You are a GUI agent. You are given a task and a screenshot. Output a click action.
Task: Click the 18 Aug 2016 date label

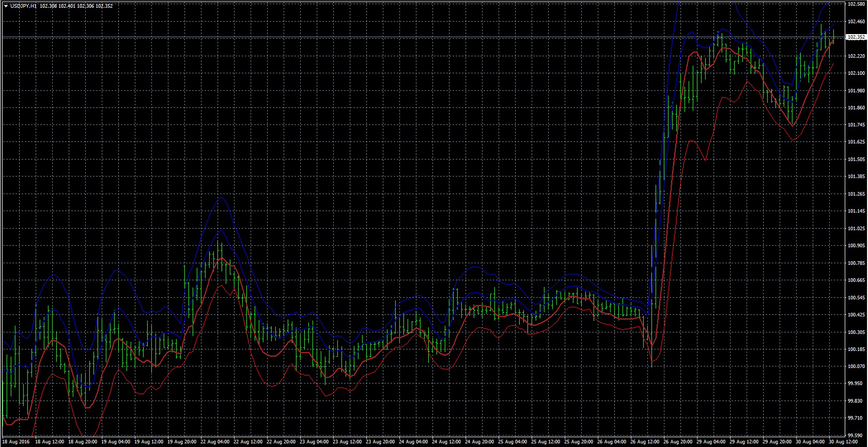16,442
